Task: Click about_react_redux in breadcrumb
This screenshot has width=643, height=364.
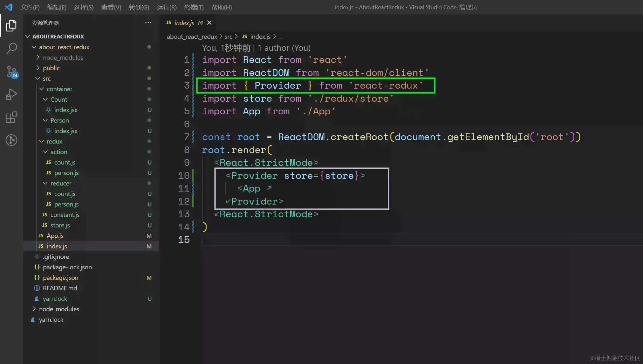Action: (192, 37)
